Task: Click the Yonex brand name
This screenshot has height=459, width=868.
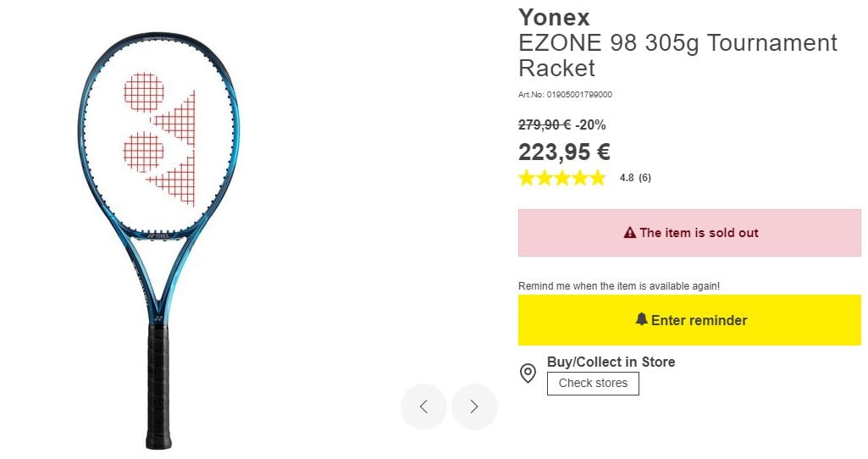Action: 554,17
